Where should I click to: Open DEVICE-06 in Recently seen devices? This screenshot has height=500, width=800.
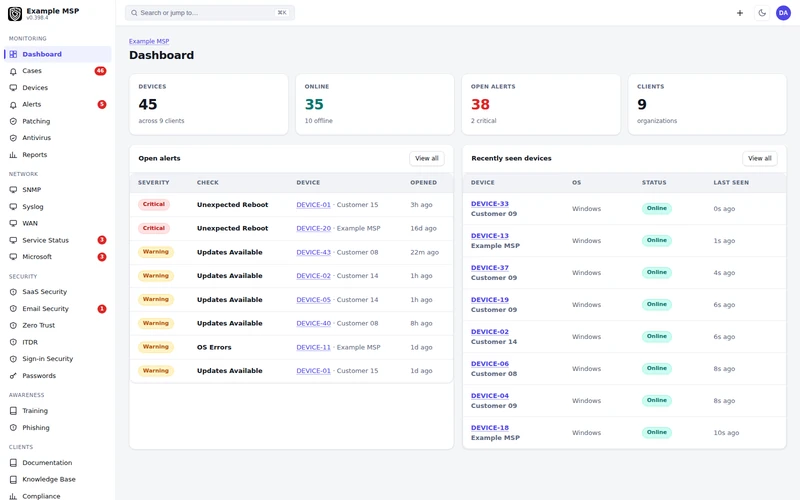click(x=490, y=364)
